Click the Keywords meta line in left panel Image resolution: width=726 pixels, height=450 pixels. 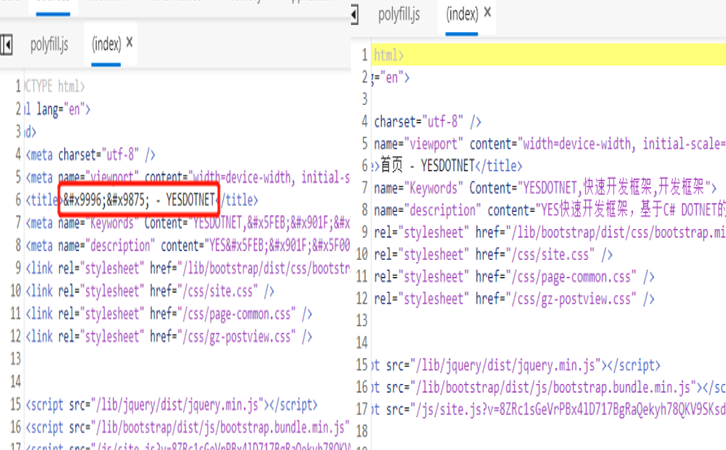click(188, 223)
